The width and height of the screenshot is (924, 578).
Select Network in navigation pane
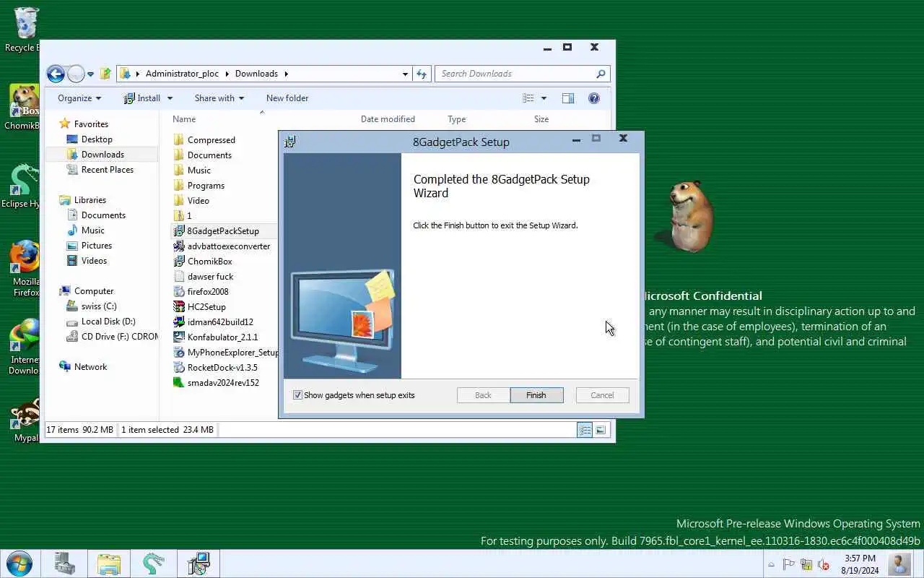pyautogui.click(x=90, y=367)
